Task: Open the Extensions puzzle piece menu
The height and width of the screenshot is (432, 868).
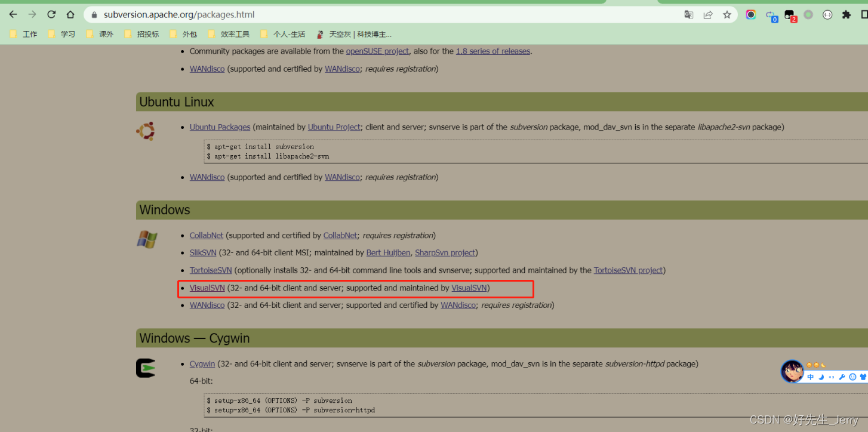Action: (847, 15)
